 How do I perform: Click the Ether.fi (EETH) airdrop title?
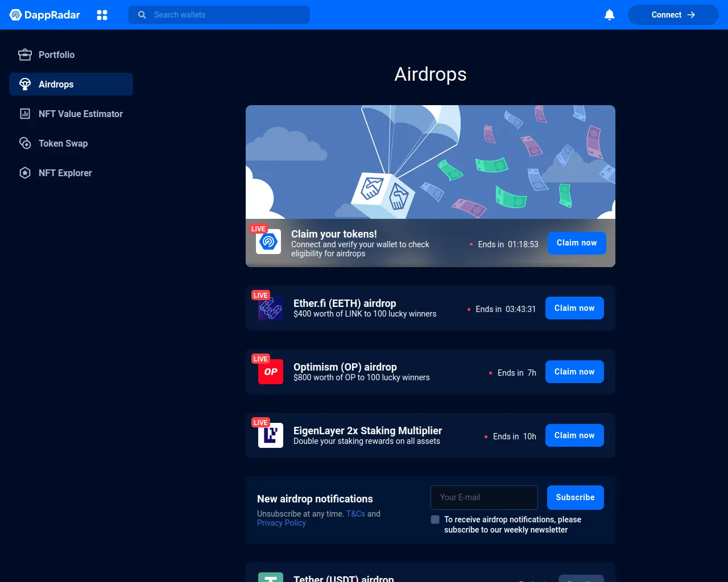pos(345,304)
